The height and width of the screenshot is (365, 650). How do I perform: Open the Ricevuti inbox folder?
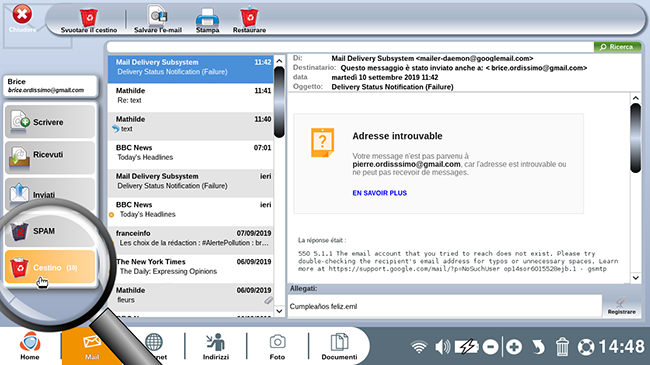tap(50, 157)
